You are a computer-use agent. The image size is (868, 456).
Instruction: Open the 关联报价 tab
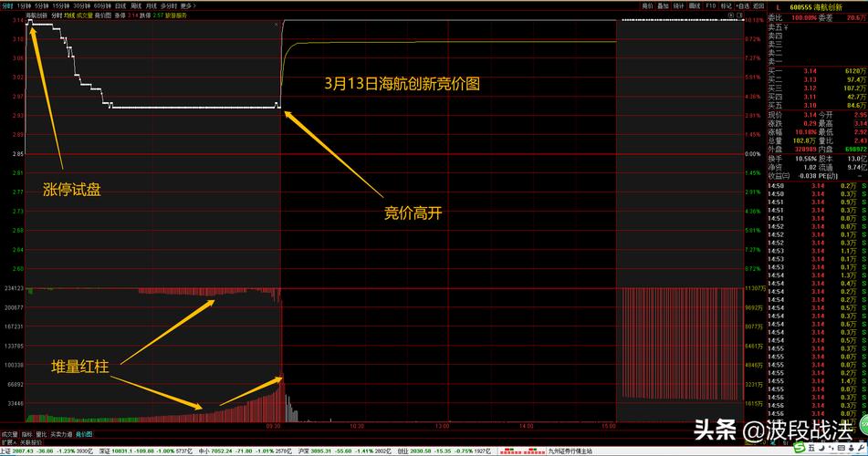(x=31, y=442)
